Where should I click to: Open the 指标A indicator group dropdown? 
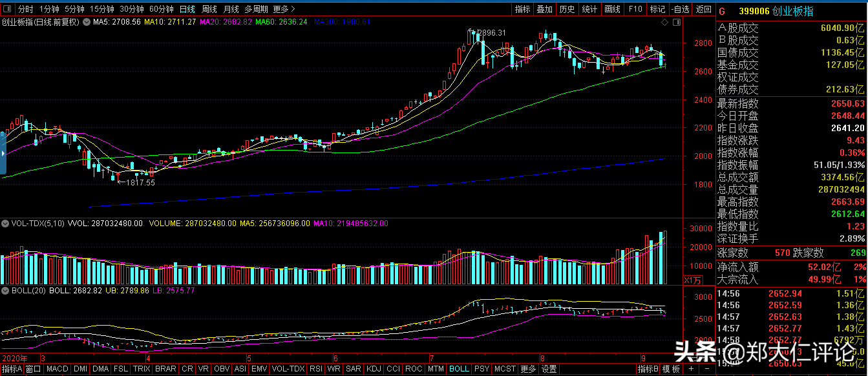(12, 369)
